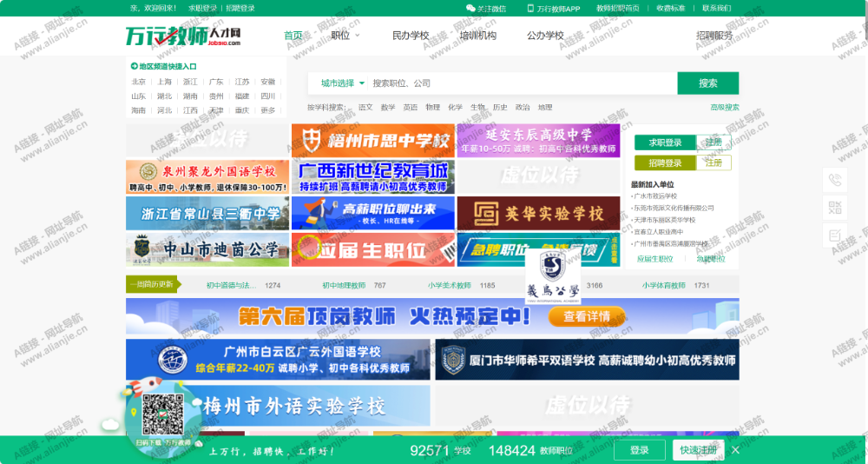Go to 首页 tab
This screenshot has height=464, width=868.
pyautogui.click(x=293, y=36)
